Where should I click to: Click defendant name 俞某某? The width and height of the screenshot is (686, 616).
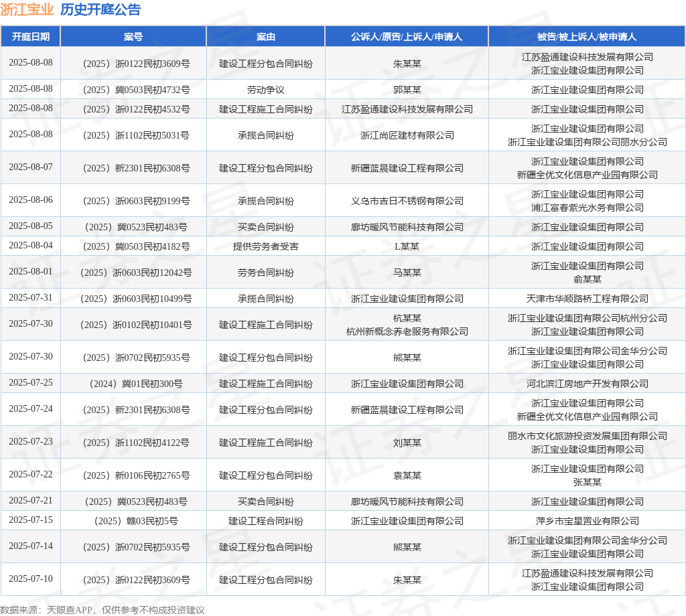tap(587, 279)
